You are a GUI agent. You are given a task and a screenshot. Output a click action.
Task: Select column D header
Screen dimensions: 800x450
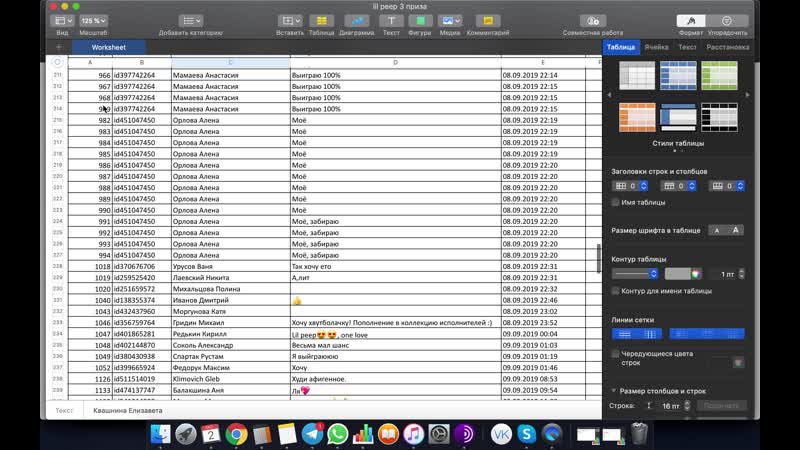pos(395,63)
